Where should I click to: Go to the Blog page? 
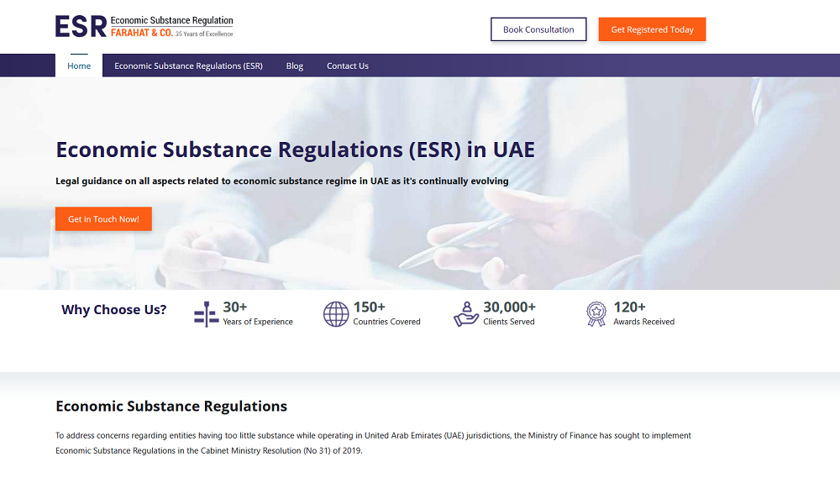click(294, 66)
